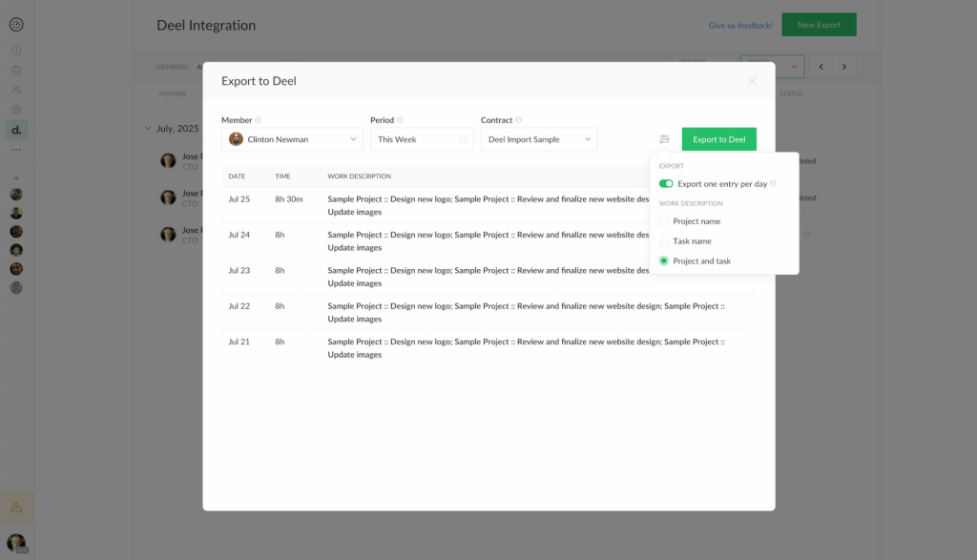Open the Contract dropdown Deel Import Sample
The image size is (977, 560).
(x=538, y=139)
